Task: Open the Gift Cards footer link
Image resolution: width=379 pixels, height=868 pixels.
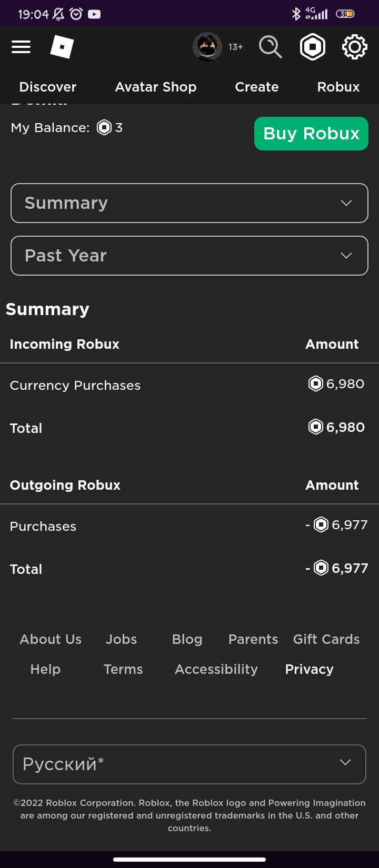Action: click(326, 639)
